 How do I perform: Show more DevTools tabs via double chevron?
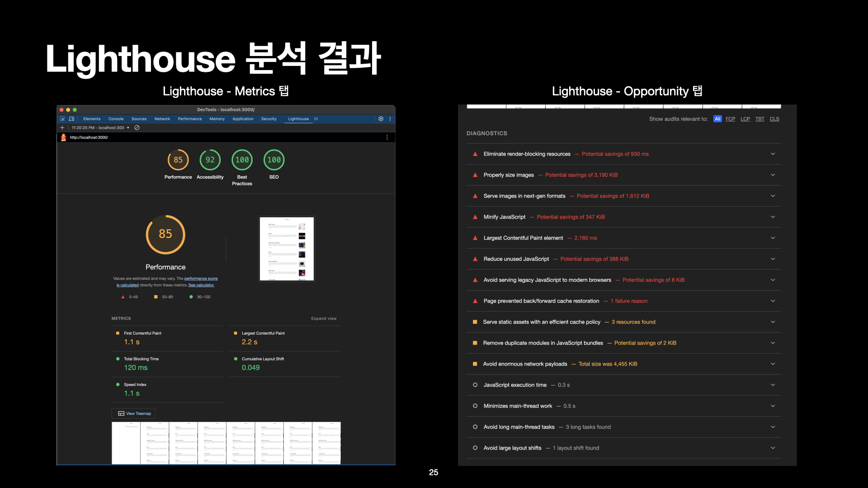[x=316, y=119]
